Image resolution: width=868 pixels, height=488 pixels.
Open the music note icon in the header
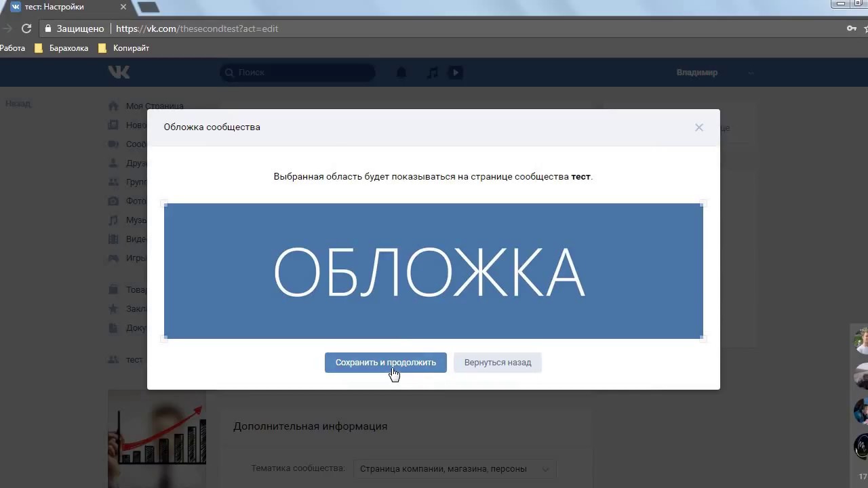pyautogui.click(x=432, y=73)
